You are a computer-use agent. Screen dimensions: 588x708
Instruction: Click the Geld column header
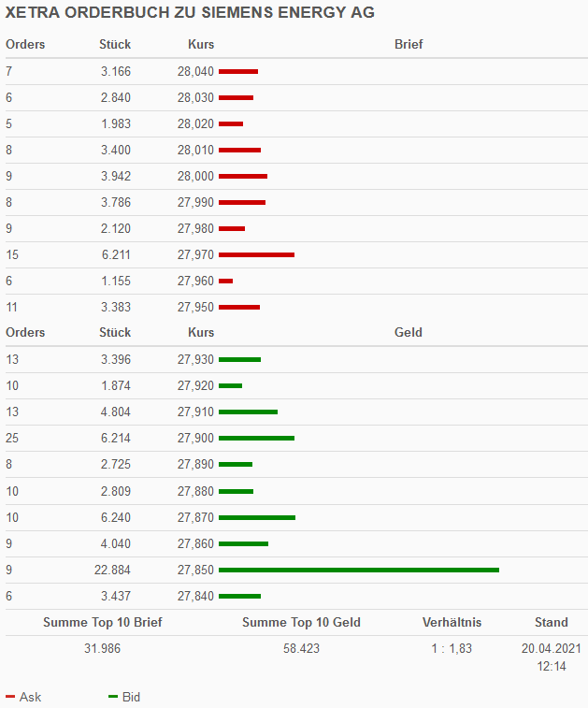click(x=409, y=332)
